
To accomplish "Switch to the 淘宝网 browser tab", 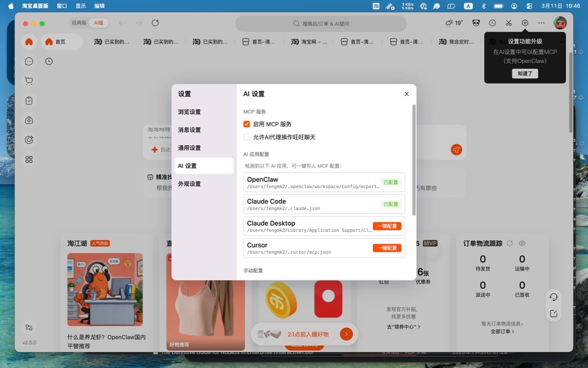I will click(309, 42).
